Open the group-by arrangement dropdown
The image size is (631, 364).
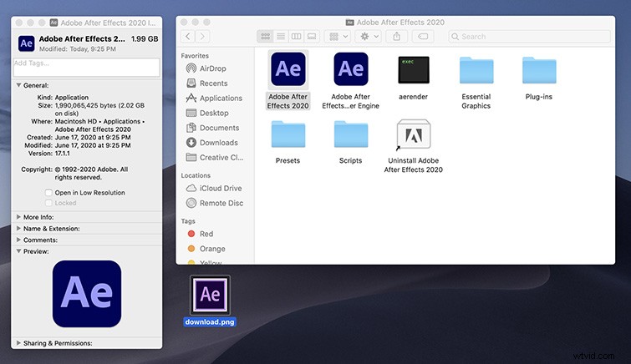338,37
